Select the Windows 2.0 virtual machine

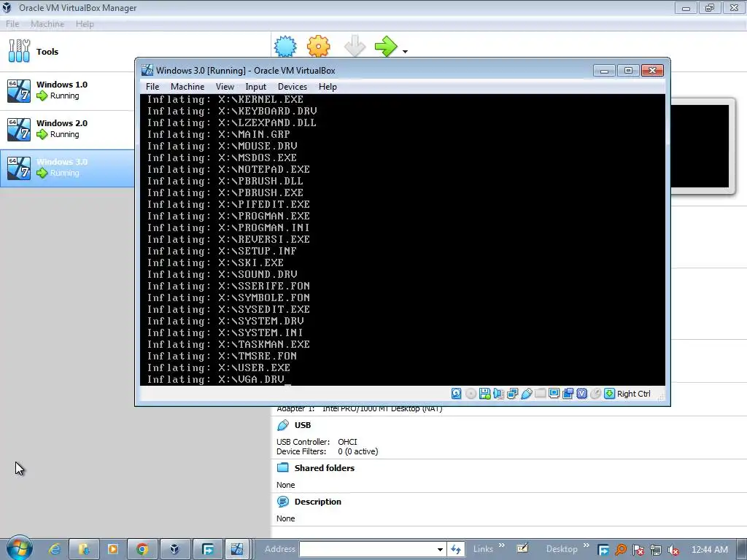67,130
